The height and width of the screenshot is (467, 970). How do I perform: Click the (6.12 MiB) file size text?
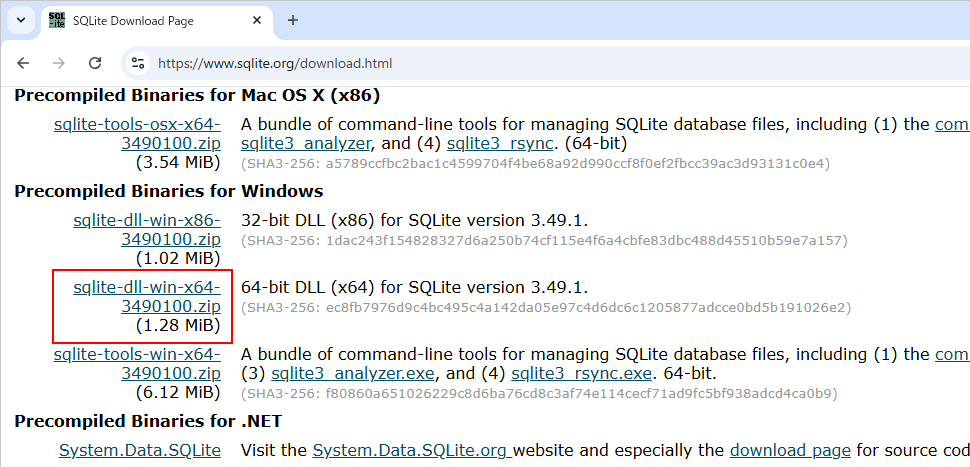[178, 393]
